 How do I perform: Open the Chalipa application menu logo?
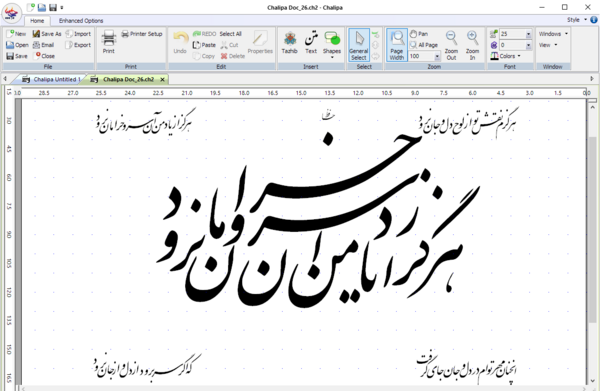tap(11, 12)
